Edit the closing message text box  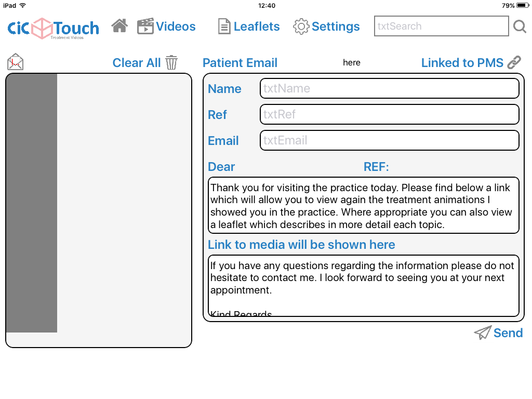pos(363,286)
